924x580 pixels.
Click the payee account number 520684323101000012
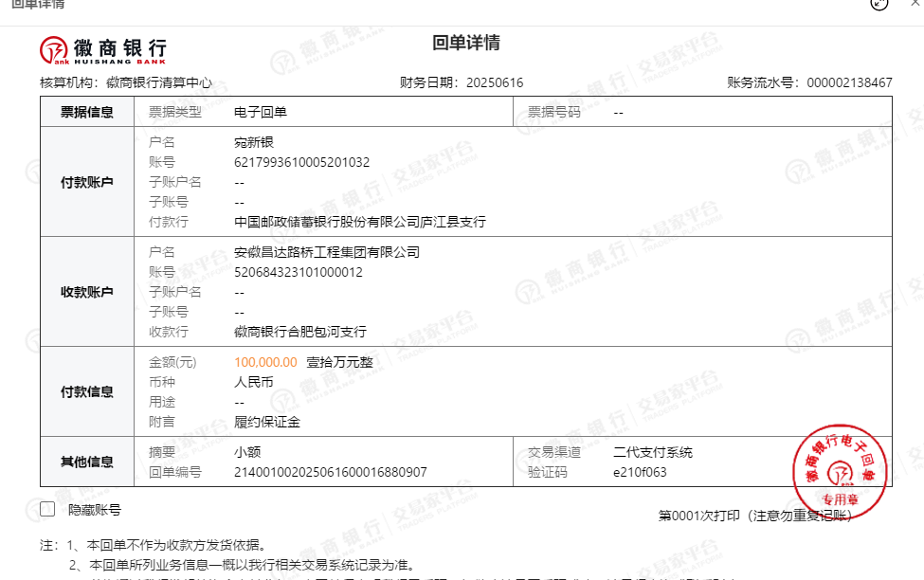point(298,272)
